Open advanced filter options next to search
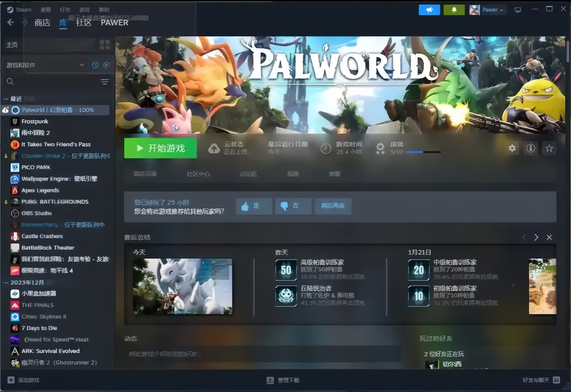The width and height of the screenshot is (571, 392). [105, 82]
